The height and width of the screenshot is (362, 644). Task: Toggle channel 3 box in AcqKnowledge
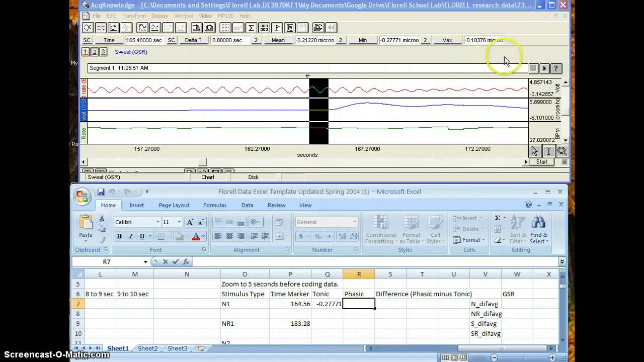pos(103,52)
